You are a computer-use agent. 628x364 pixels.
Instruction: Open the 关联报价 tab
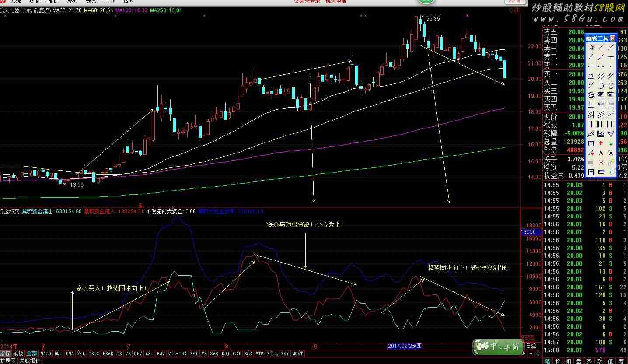pyautogui.click(x=30, y=361)
